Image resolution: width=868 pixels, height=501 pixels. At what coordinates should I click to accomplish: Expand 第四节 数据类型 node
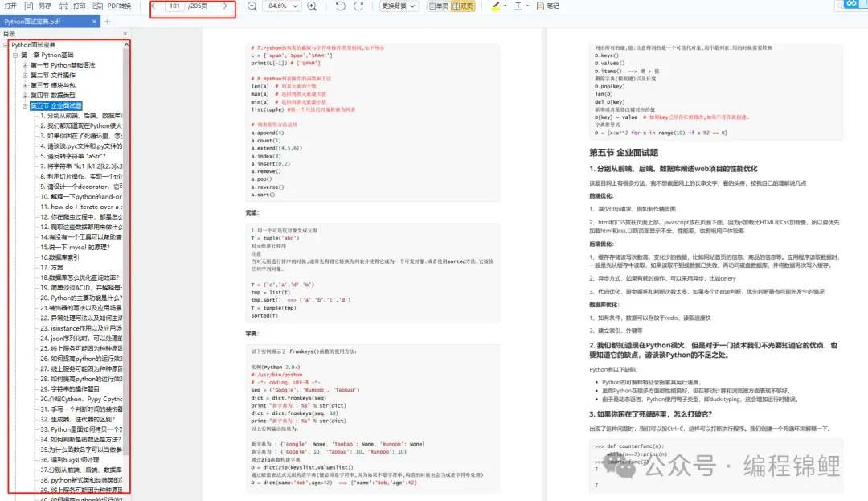coord(25,95)
